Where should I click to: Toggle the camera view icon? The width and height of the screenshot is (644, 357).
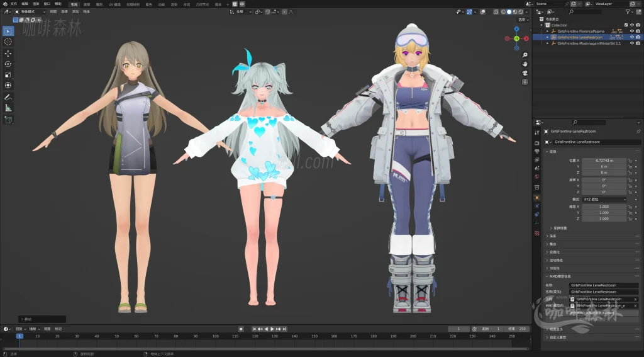pyautogui.click(x=525, y=73)
